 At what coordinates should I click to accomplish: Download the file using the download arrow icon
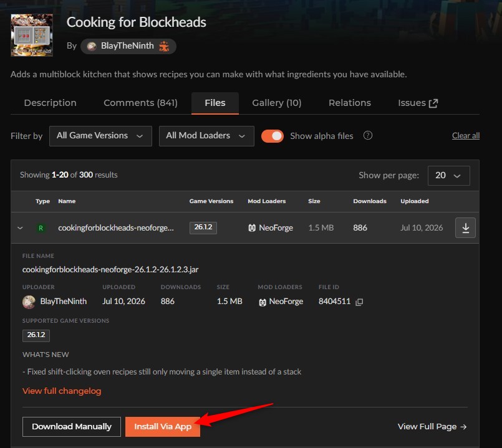tap(465, 228)
